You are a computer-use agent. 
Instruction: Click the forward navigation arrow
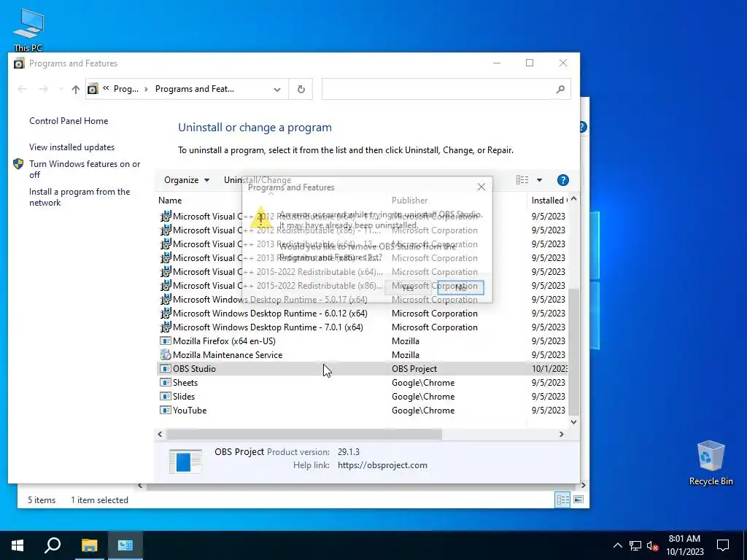tap(43, 89)
